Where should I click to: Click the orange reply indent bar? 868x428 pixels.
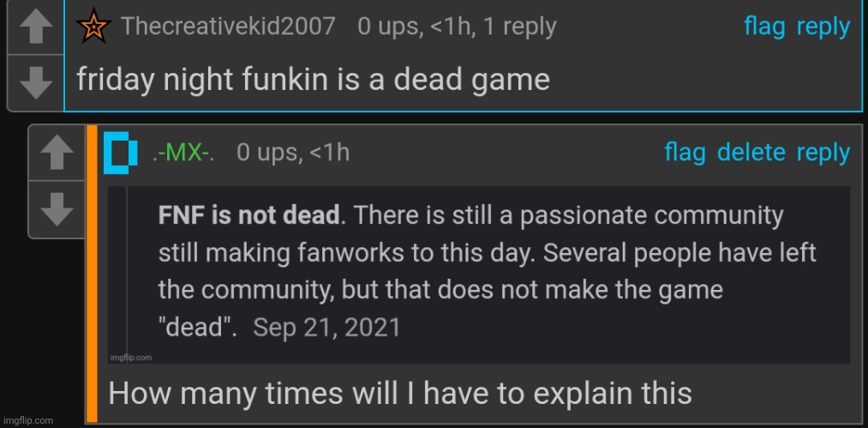[91, 274]
